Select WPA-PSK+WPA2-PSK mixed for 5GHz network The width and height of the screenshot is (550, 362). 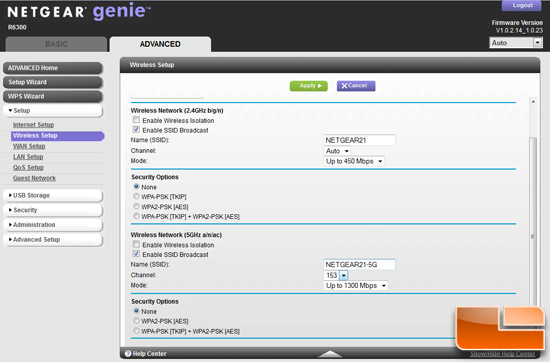136,331
